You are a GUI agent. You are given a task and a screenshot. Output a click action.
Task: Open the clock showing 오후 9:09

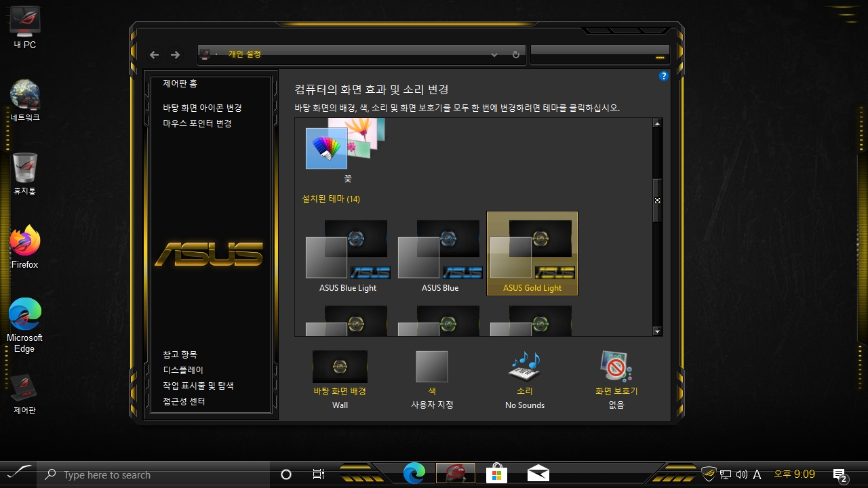tap(795, 474)
